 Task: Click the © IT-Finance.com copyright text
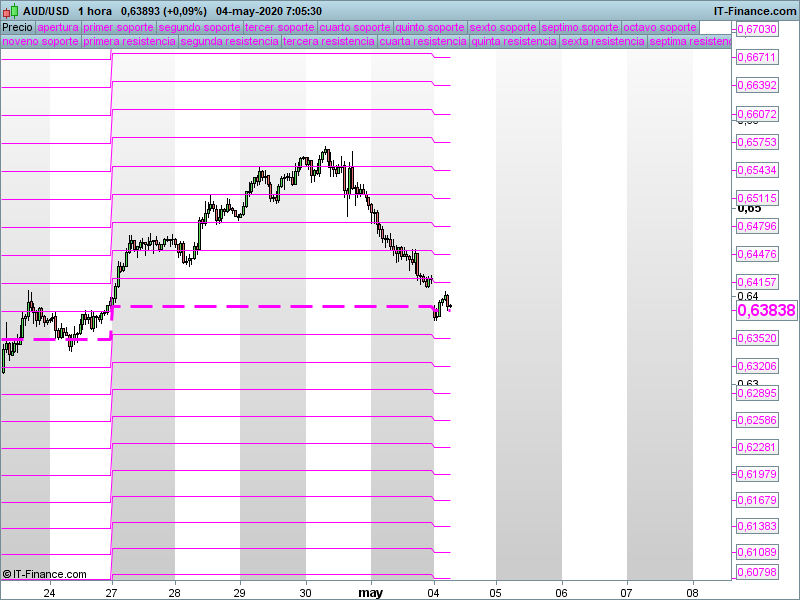[x=45, y=574]
